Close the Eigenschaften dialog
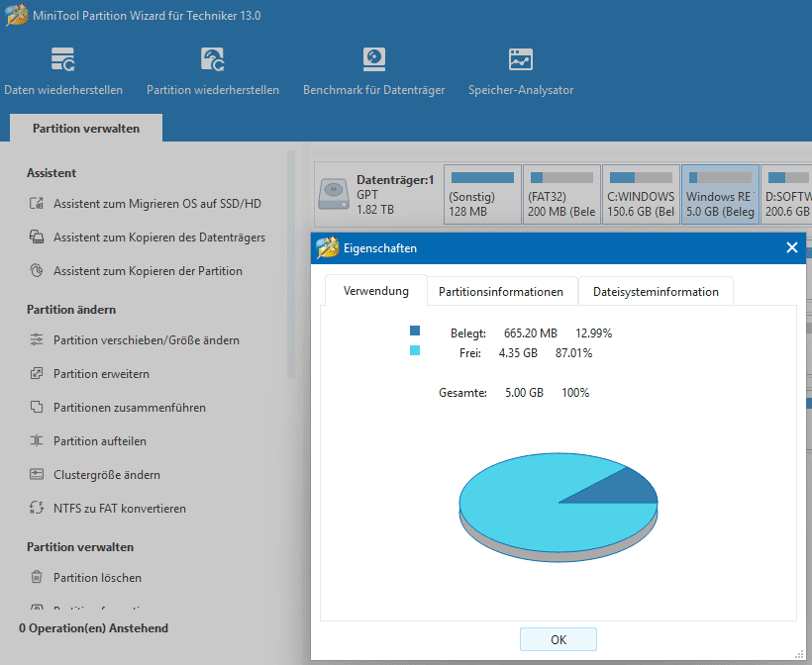 coord(792,247)
